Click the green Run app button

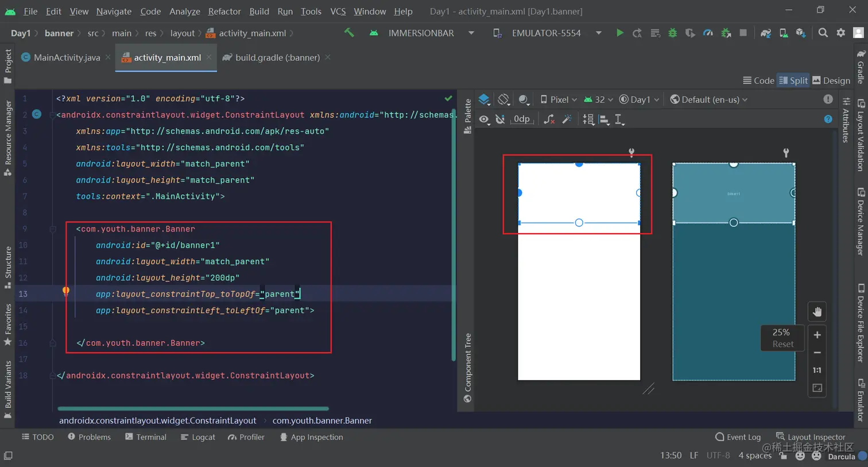coord(619,33)
